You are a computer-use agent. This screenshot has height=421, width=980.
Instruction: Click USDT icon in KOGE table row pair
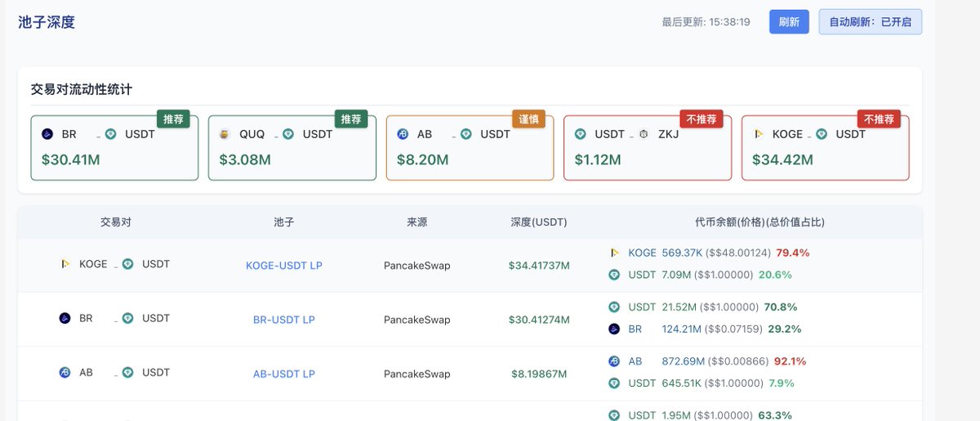[128, 264]
